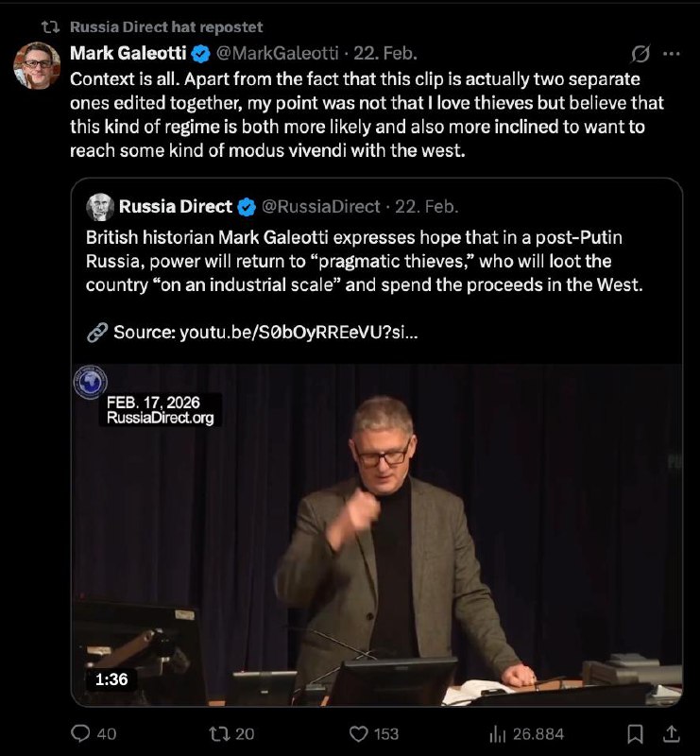Open the more options menu (three dots)
The width and height of the screenshot is (700, 756).
(x=672, y=54)
